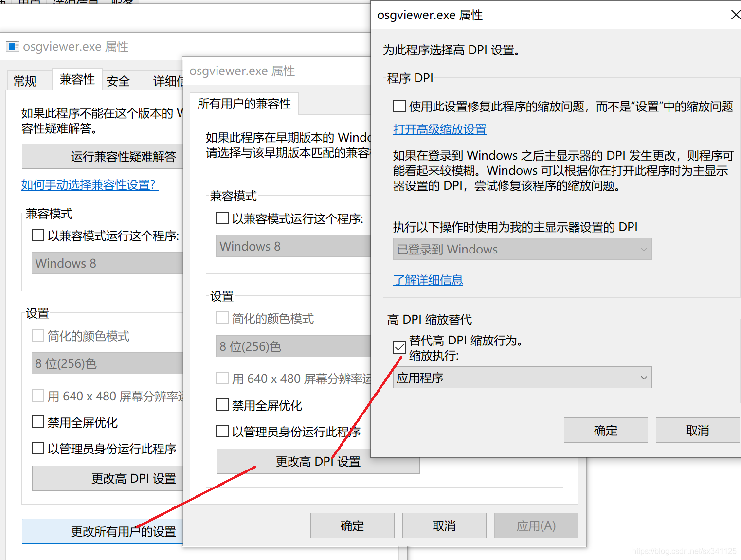Toggle 640 x 480 resolution checkbox in the all-users dialog
This screenshot has height=560, width=741.
tap(222, 378)
